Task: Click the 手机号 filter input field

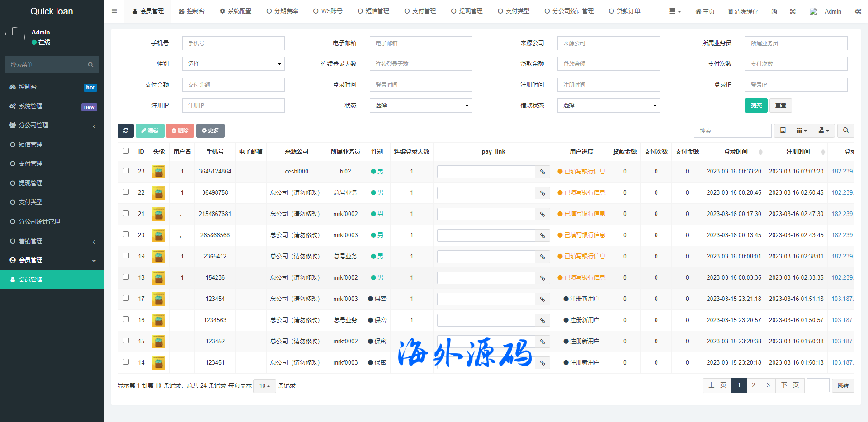Action: point(233,43)
